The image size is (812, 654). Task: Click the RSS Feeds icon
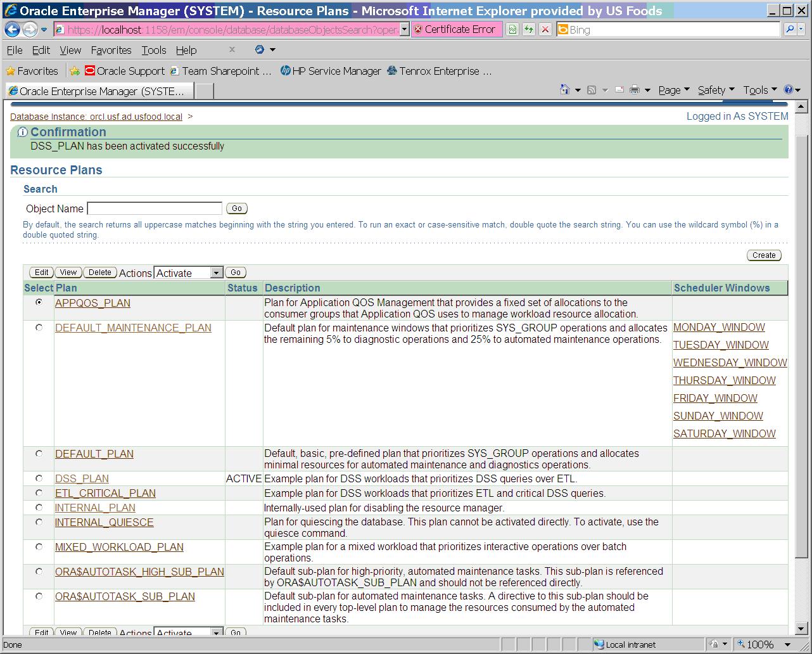click(x=592, y=90)
